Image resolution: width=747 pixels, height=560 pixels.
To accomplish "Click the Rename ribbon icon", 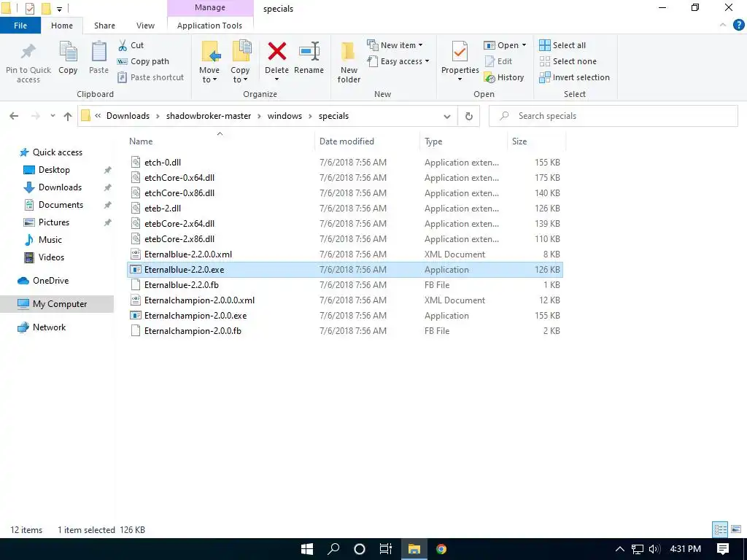I will (309, 52).
